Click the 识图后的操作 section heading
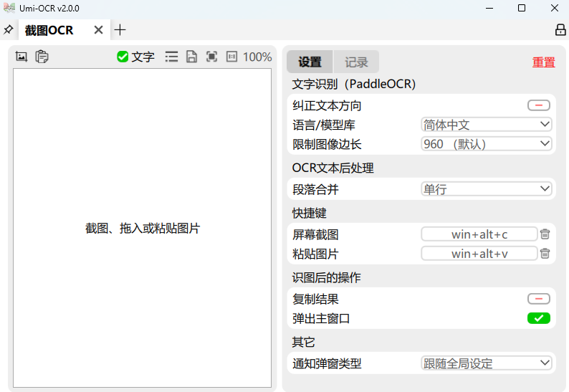The width and height of the screenshot is (569, 392). (326, 277)
